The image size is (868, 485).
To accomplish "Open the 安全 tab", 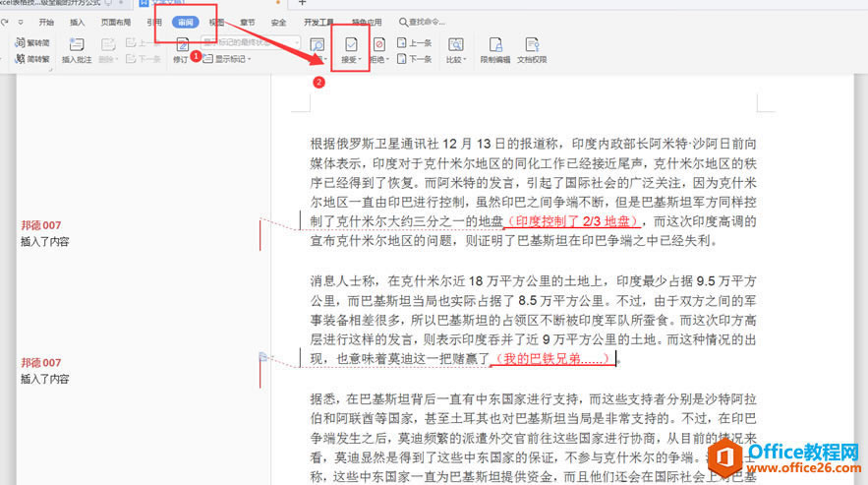I will [x=278, y=23].
